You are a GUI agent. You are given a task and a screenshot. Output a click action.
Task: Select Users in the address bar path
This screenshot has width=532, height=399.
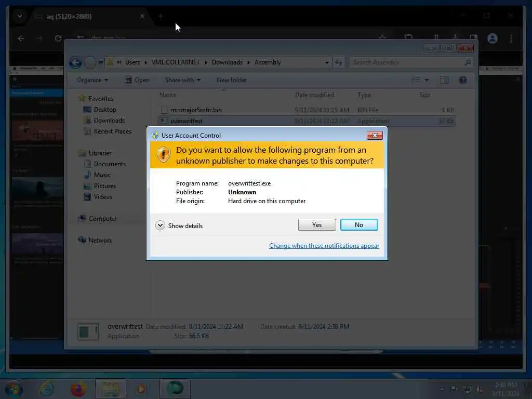[132, 62]
